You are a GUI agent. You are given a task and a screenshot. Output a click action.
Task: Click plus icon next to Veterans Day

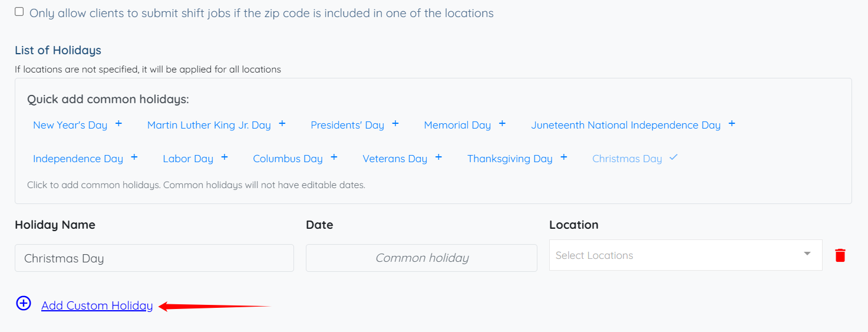coord(438,157)
